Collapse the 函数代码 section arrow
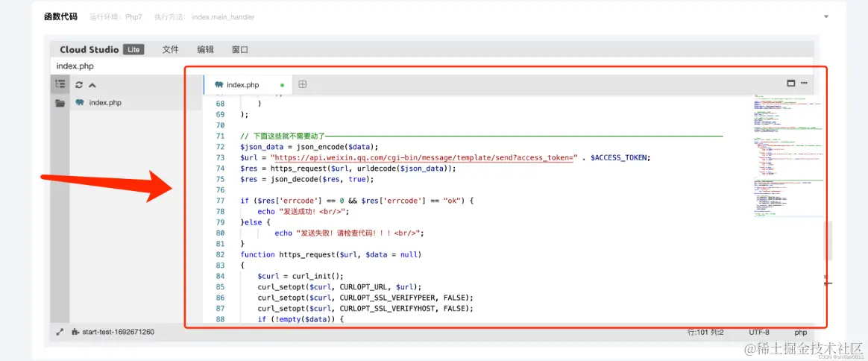 (x=826, y=17)
